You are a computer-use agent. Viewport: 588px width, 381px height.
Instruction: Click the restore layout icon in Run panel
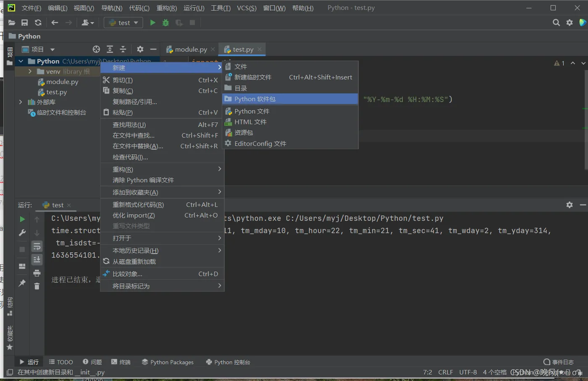coord(22,266)
